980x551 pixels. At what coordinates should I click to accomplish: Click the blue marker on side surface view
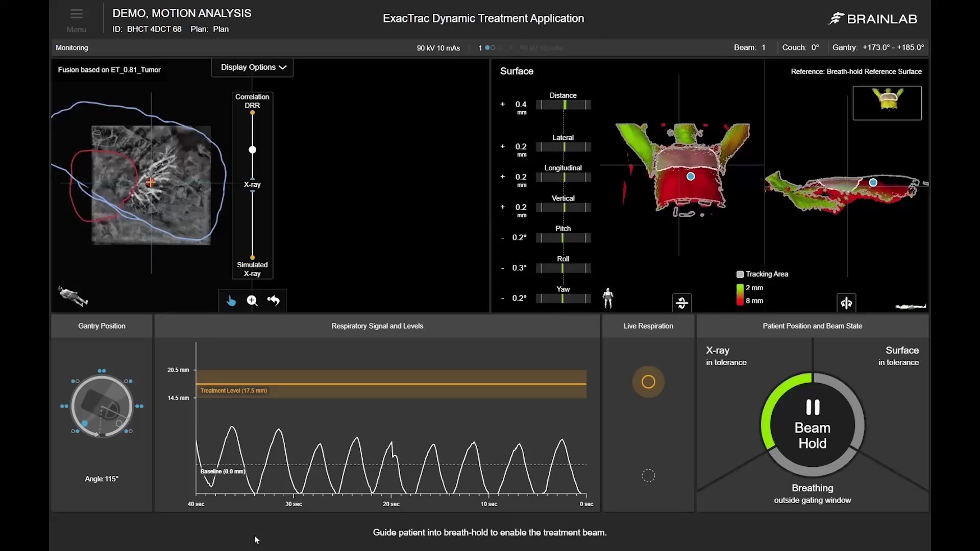(873, 183)
